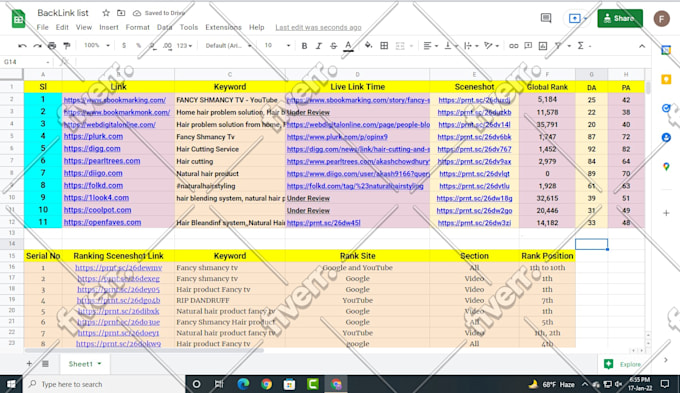Open text wrapping dropdown
680x393 pixels.
coord(471,46)
